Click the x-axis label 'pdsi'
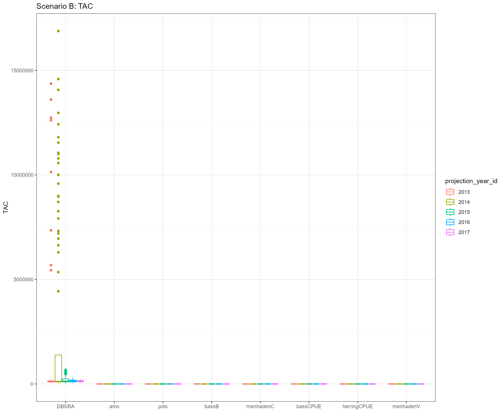 tap(163, 407)
